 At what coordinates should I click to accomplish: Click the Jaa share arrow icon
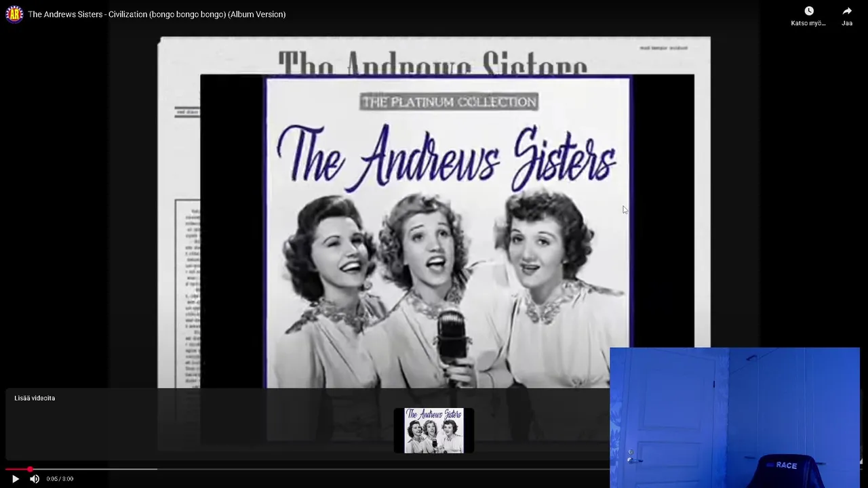[x=847, y=11]
